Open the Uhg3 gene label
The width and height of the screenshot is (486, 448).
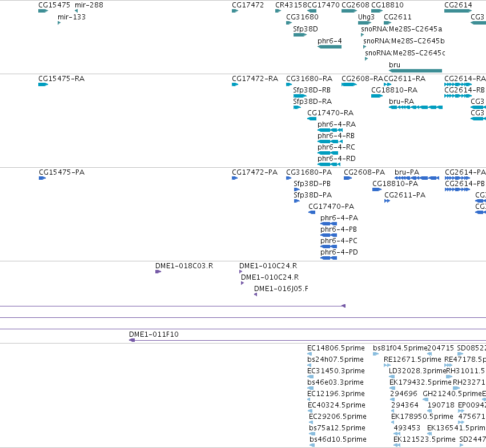click(x=367, y=17)
